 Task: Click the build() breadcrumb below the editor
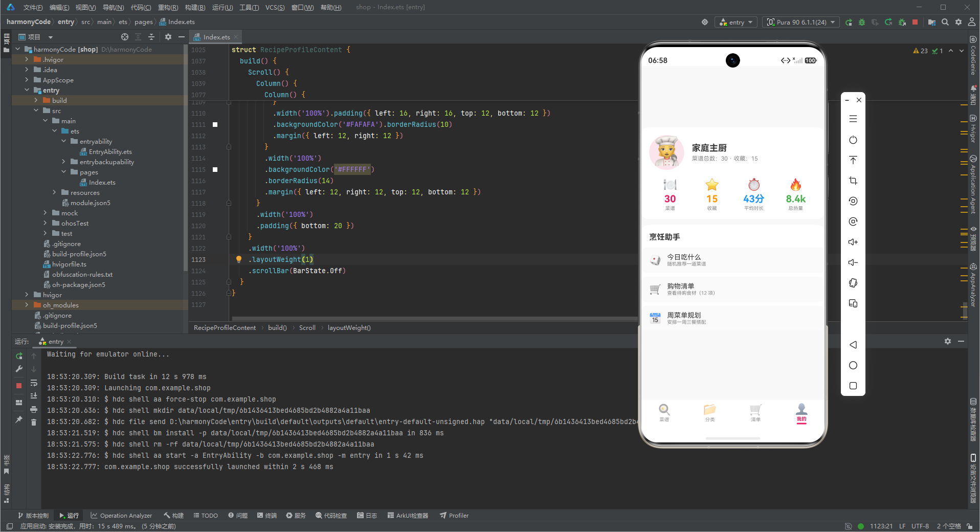277,327
